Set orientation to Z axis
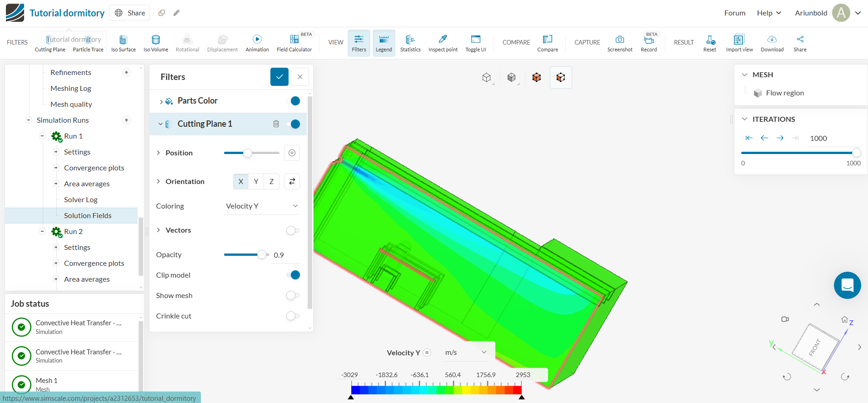Image resolution: width=868 pixels, height=403 pixels. (x=272, y=182)
